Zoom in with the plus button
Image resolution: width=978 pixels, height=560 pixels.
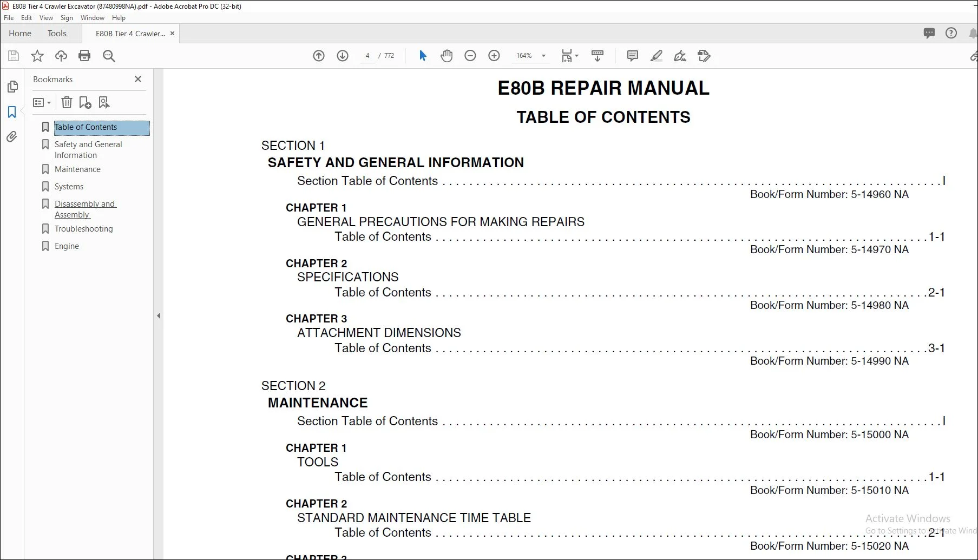(x=494, y=56)
